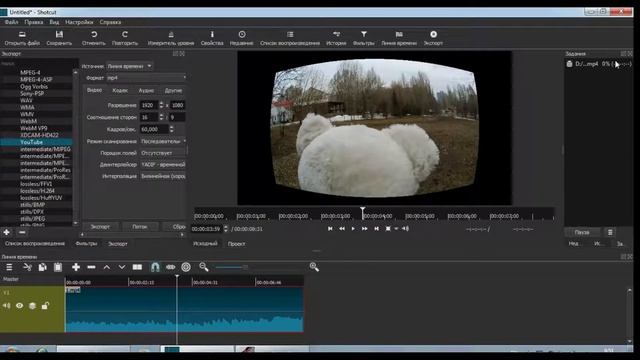This screenshot has width=640, height=360.
Task: Open the Недавние recent files panel
Action: tap(242, 38)
